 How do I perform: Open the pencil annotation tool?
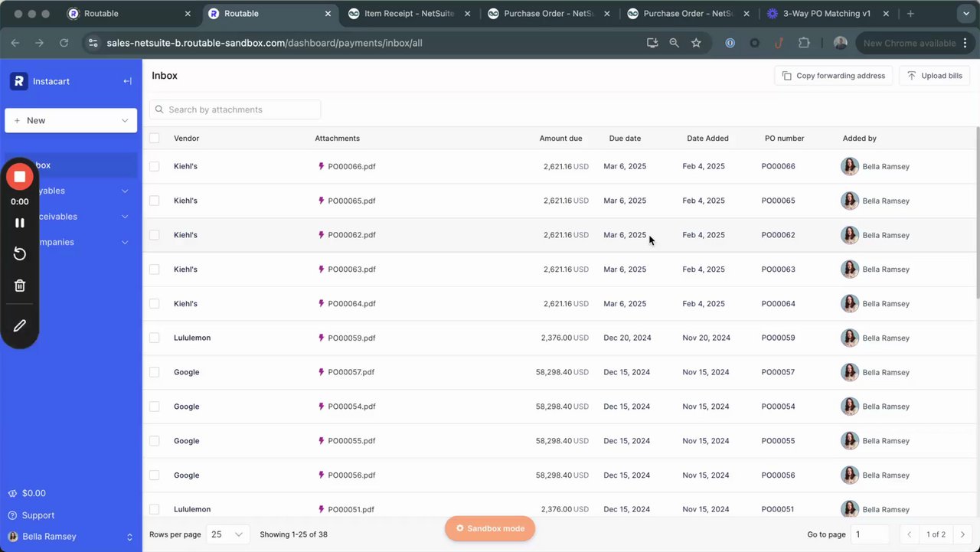click(x=20, y=325)
